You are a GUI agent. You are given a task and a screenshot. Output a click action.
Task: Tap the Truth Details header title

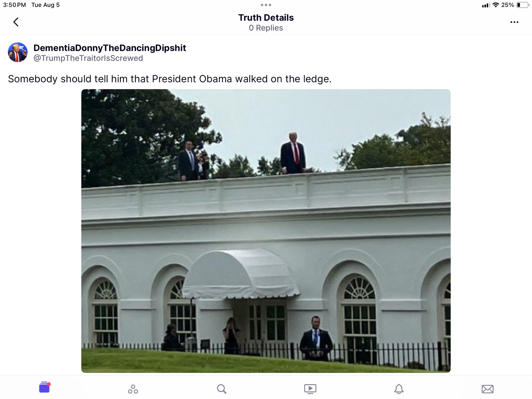point(266,18)
